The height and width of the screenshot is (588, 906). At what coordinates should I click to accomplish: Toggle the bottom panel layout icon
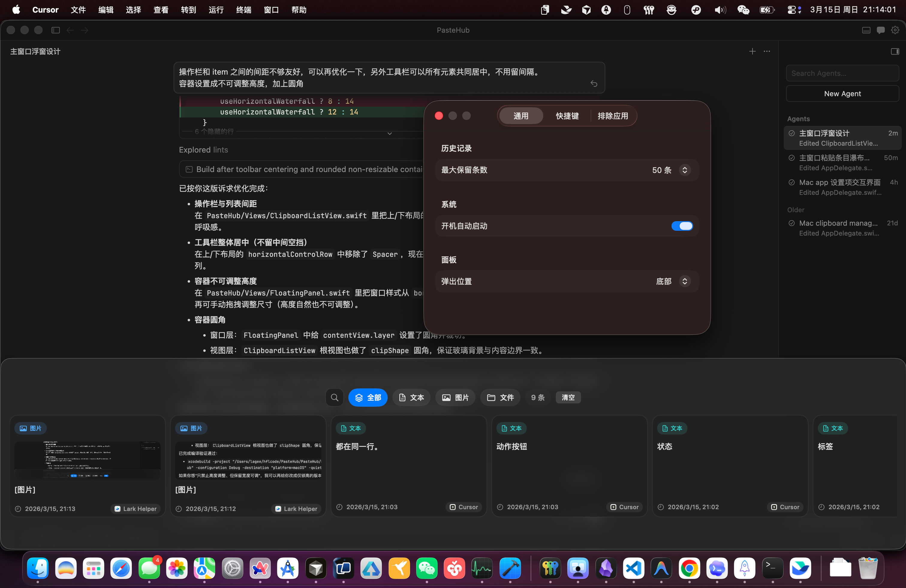pos(866,30)
